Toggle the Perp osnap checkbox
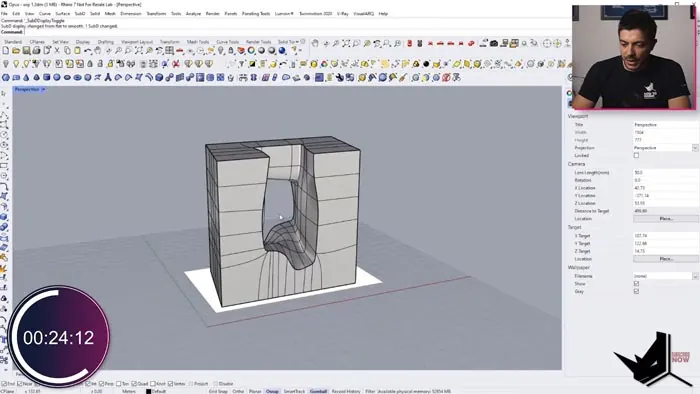The height and width of the screenshot is (394, 700). pos(101,384)
